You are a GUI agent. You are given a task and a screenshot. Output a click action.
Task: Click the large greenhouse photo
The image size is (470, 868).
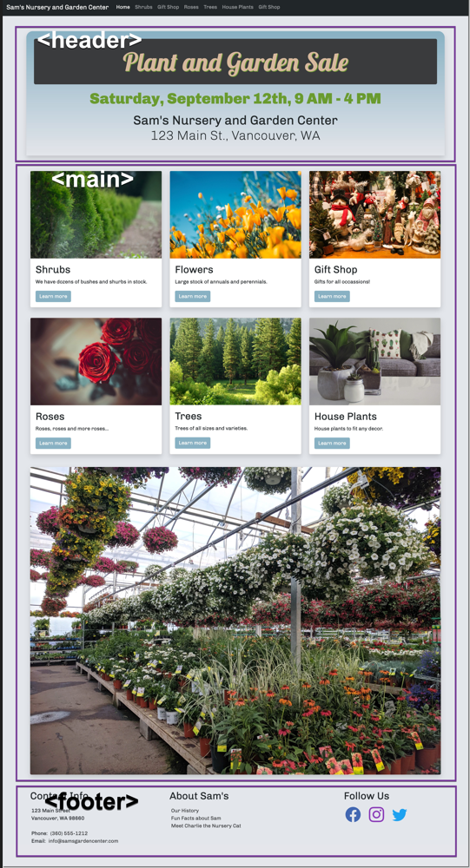235,621
